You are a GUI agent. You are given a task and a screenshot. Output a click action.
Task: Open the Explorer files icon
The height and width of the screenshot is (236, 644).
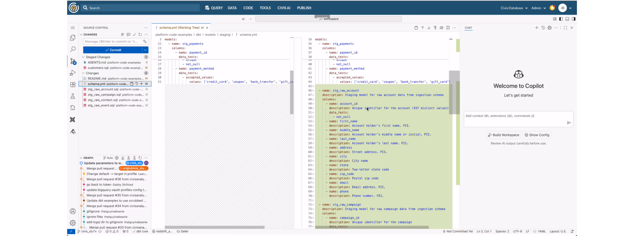tap(73, 38)
